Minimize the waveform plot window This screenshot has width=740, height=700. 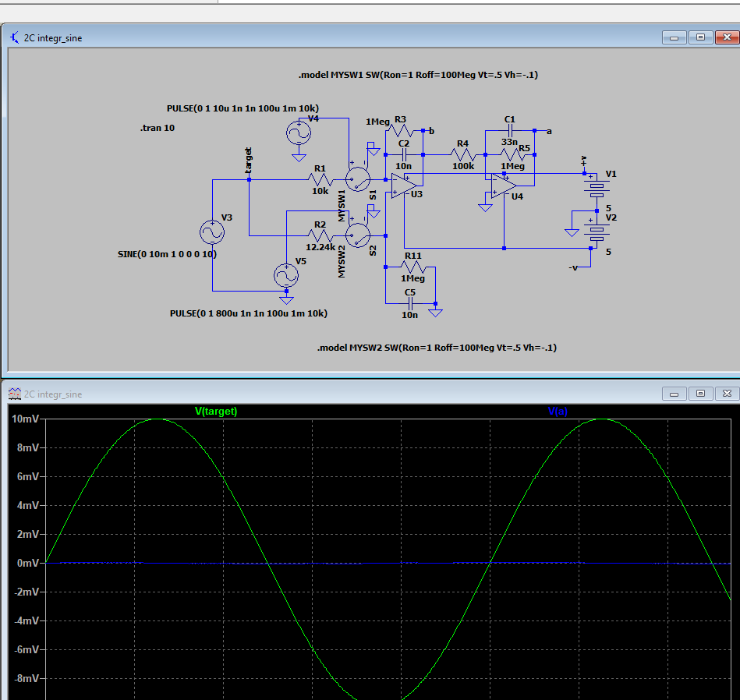coord(674,394)
